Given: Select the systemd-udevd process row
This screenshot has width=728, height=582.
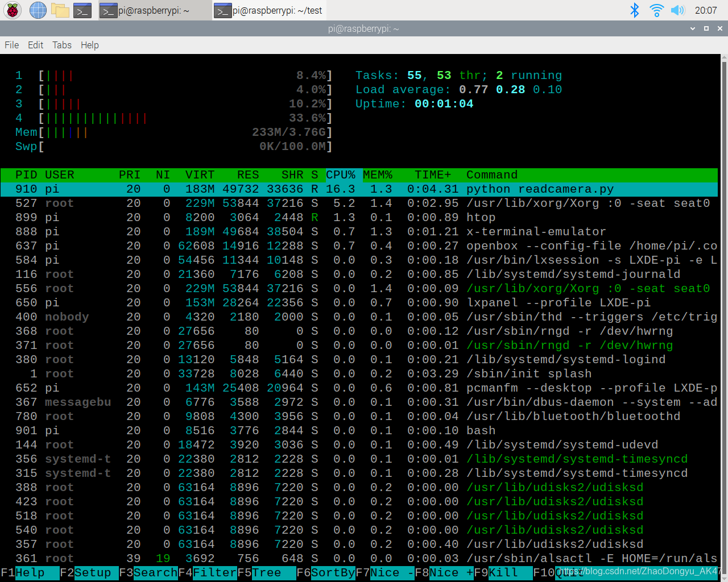Looking at the screenshot, I should click(x=359, y=445).
